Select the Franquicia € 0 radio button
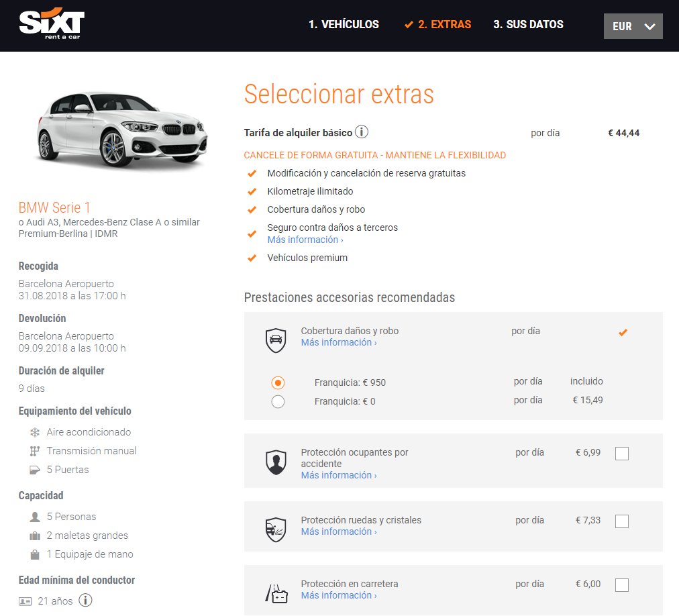Screen dimensions: 679x616 click(278, 401)
